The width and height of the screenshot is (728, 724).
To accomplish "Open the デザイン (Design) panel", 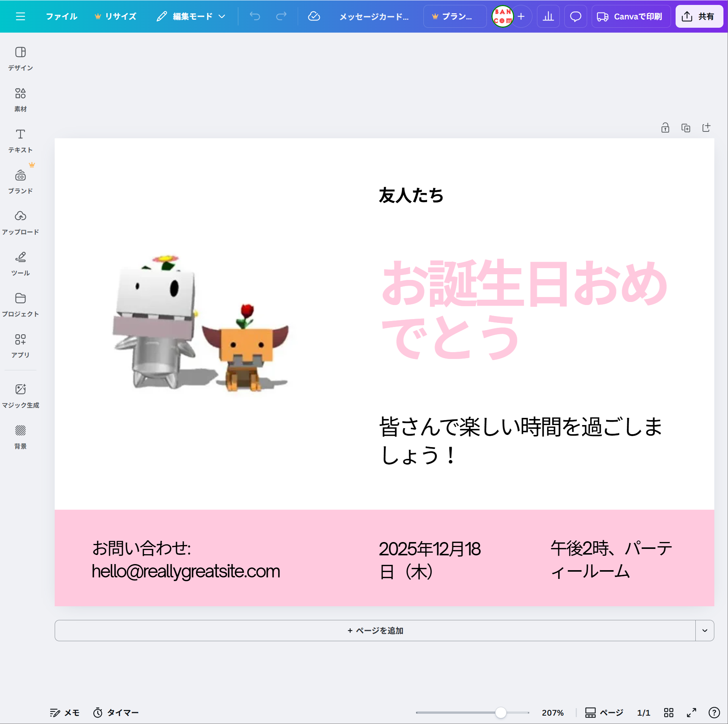I will pos(21,58).
